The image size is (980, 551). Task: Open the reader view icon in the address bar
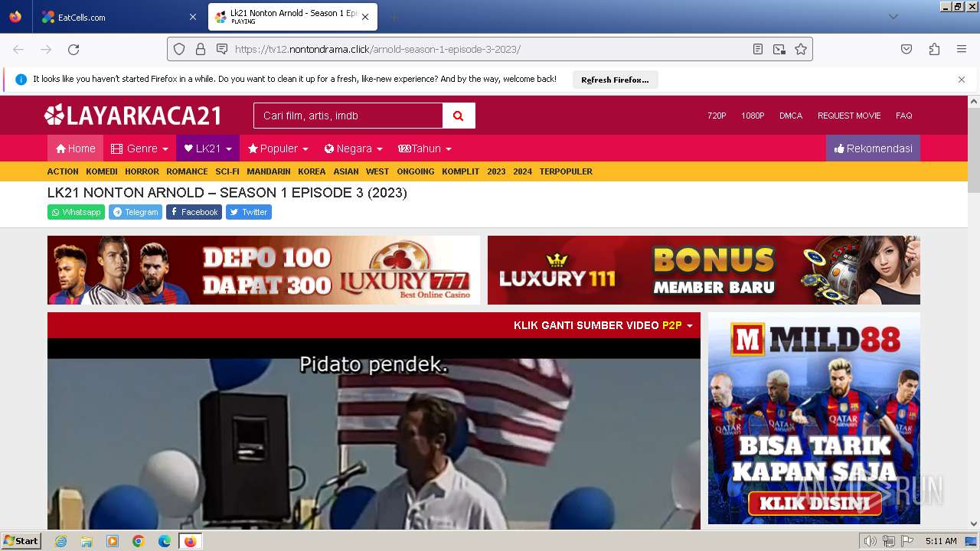coord(758,49)
